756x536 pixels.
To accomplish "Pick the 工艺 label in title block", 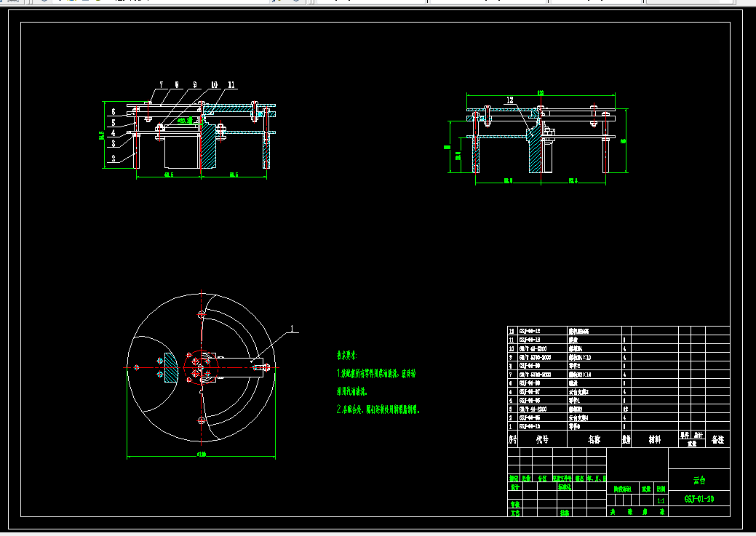I will coord(515,513).
